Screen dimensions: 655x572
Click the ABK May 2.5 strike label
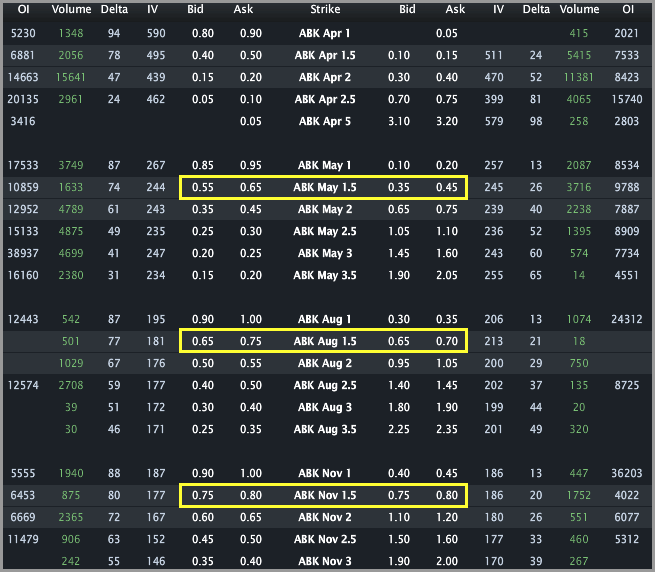tap(325, 231)
